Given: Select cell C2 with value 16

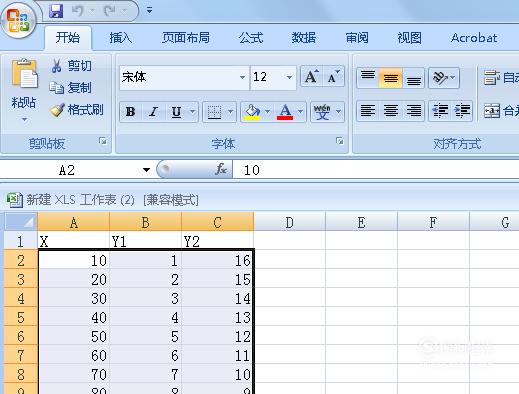Looking at the screenshot, I should (217, 260).
